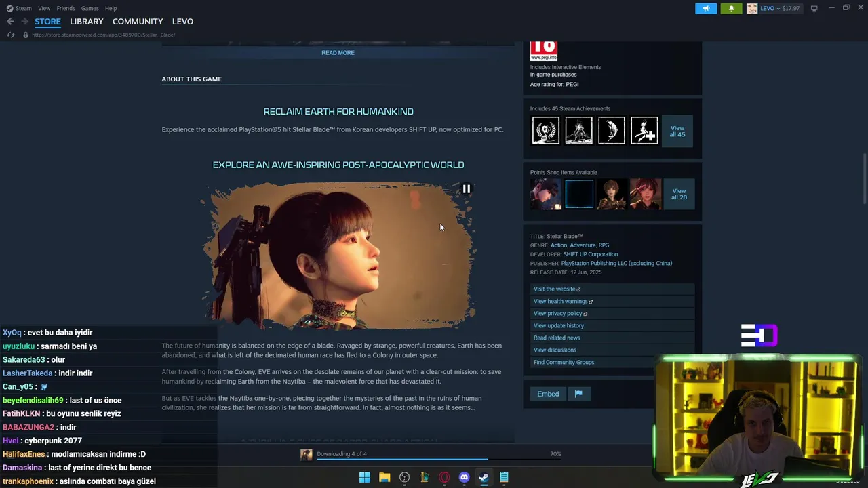Switch to Big Picture mode icon
The height and width of the screenshot is (488, 868).
[x=814, y=8]
